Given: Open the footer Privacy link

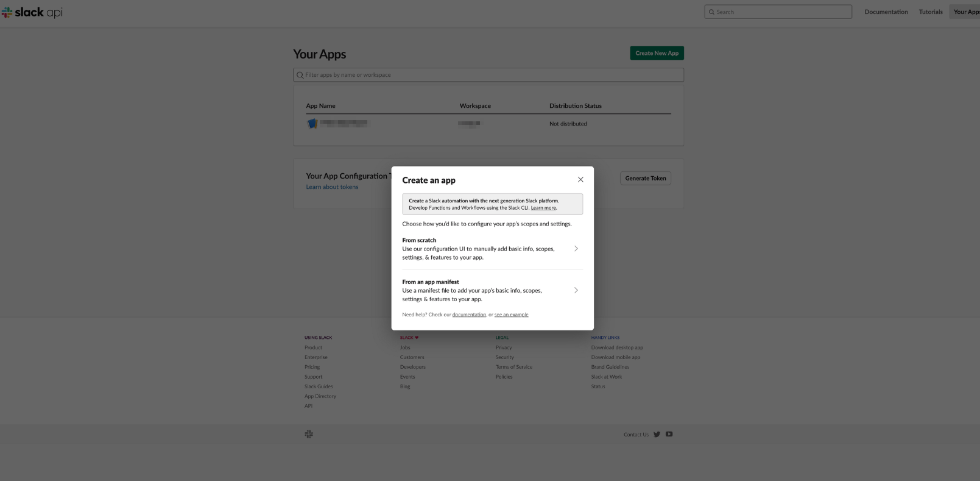Looking at the screenshot, I should point(504,347).
